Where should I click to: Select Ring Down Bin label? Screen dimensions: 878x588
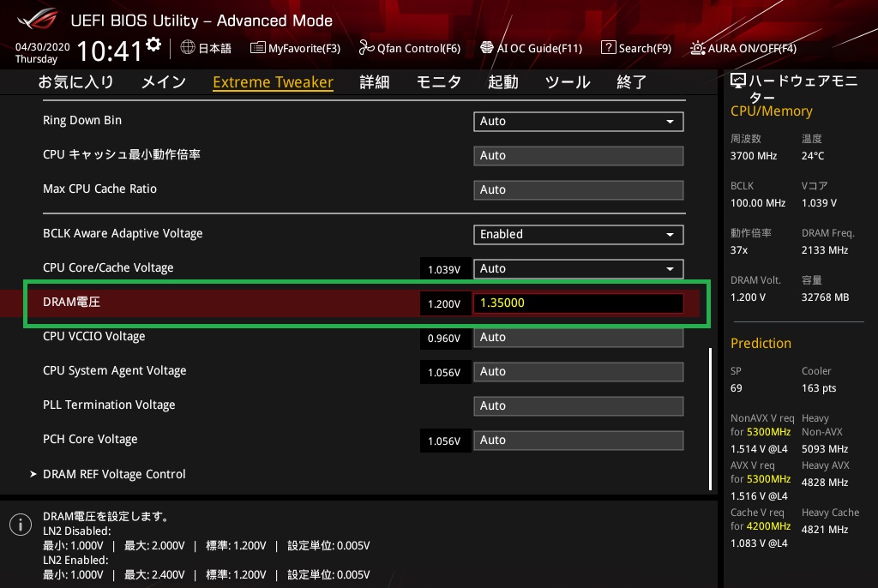click(82, 120)
